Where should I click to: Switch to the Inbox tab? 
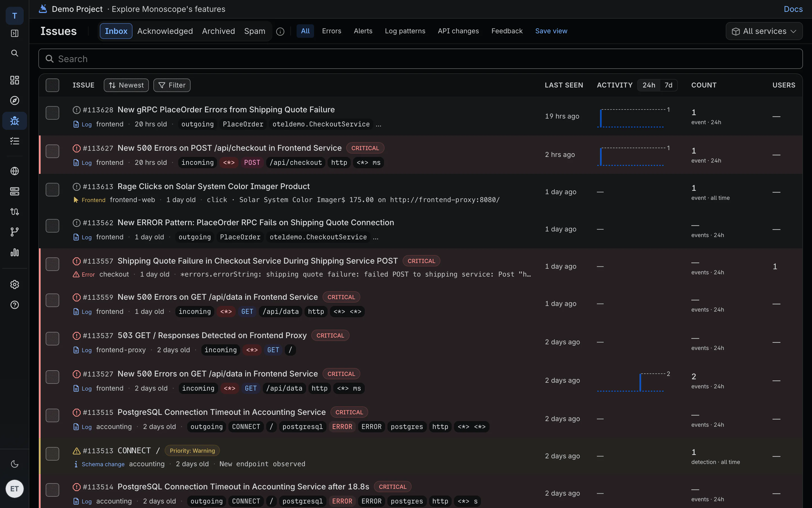tap(116, 31)
